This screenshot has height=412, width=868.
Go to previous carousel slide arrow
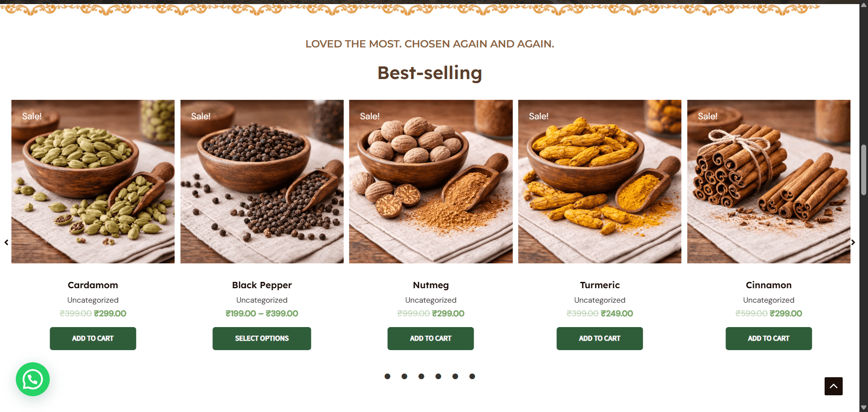6,243
